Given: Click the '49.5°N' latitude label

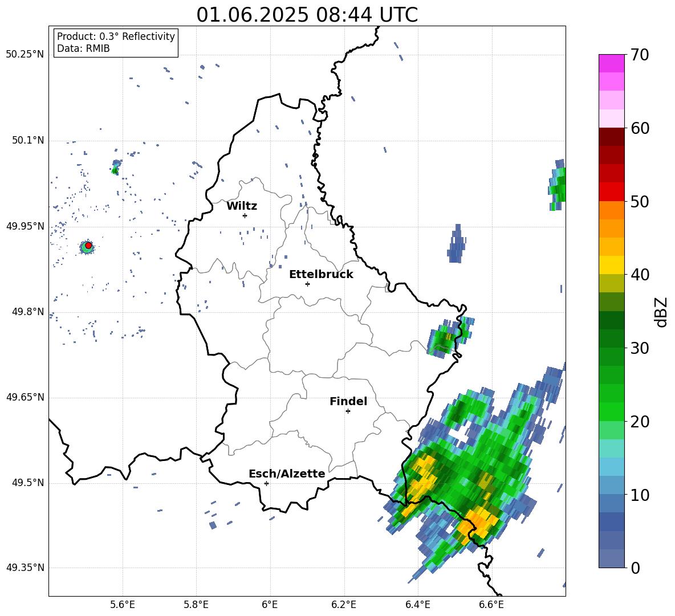Looking at the screenshot, I should pyautogui.click(x=27, y=483).
